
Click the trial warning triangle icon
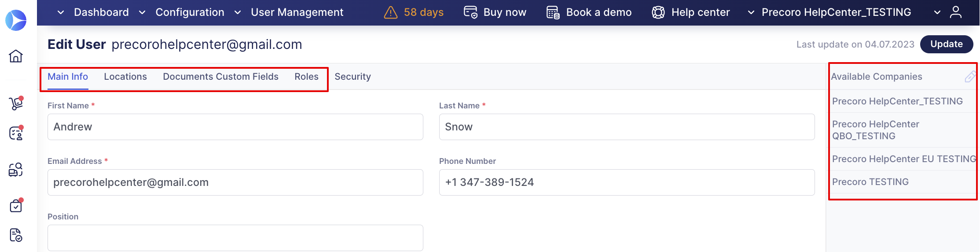tap(390, 12)
